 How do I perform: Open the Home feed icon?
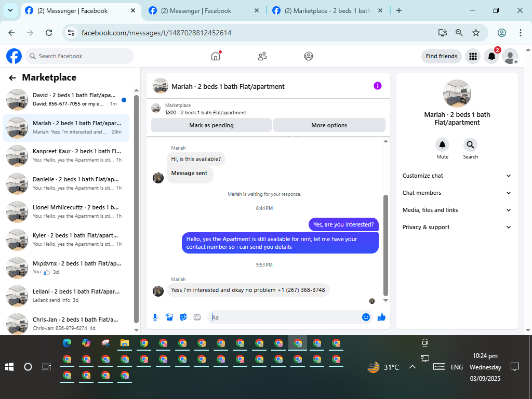pos(216,56)
